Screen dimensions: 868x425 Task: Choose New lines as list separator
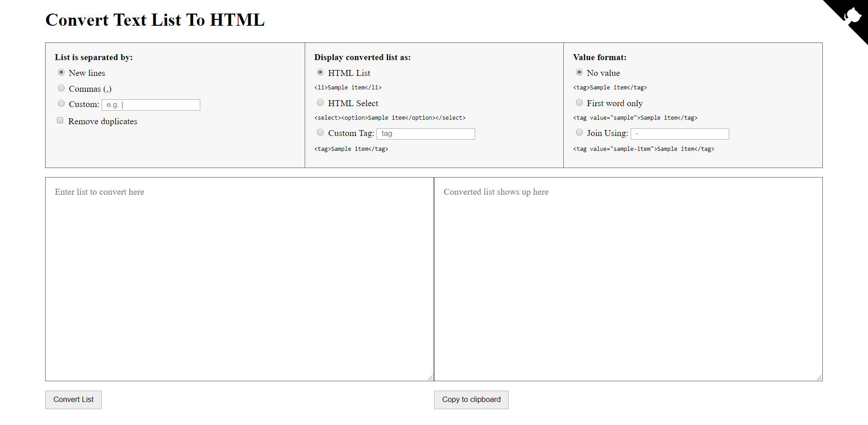click(61, 72)
